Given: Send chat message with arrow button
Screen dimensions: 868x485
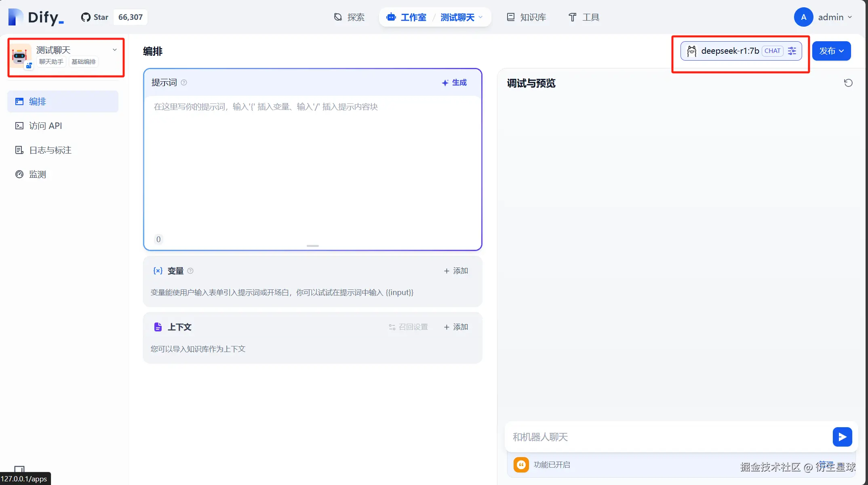Looking at the screenshot, I should (x=842, y=437).
